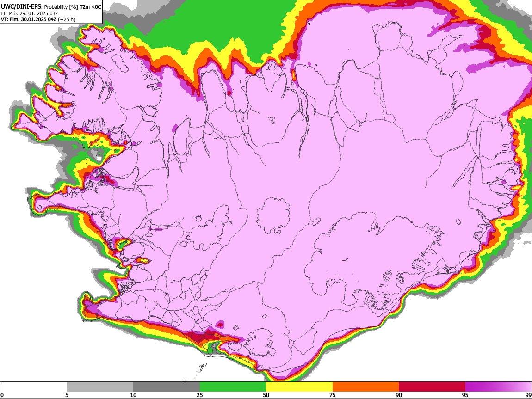Click the '(+25 h)' forecast lead text
This screenshot has height=399, width=532.
[67, 19]
